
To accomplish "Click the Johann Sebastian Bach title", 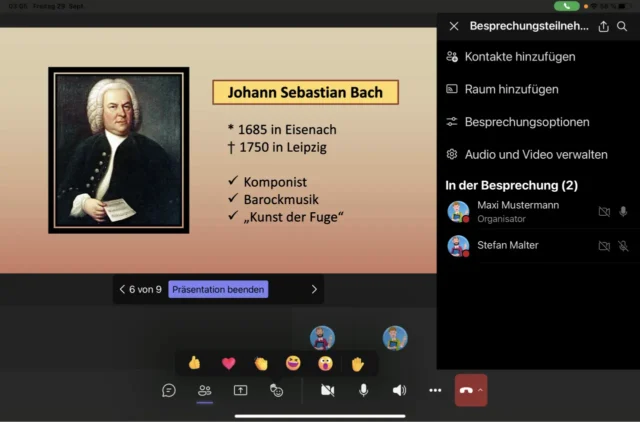I will [305, 92].
